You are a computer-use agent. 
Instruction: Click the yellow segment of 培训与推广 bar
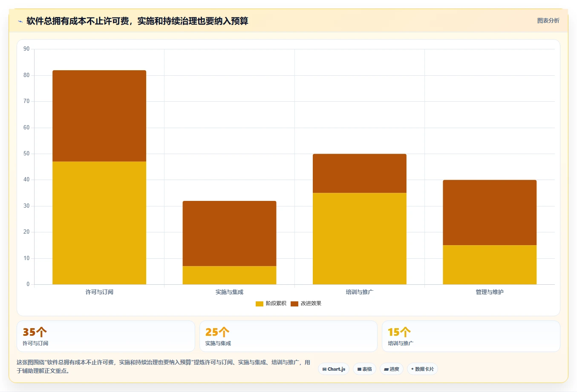pyautogui.click(x=360, y=238)
